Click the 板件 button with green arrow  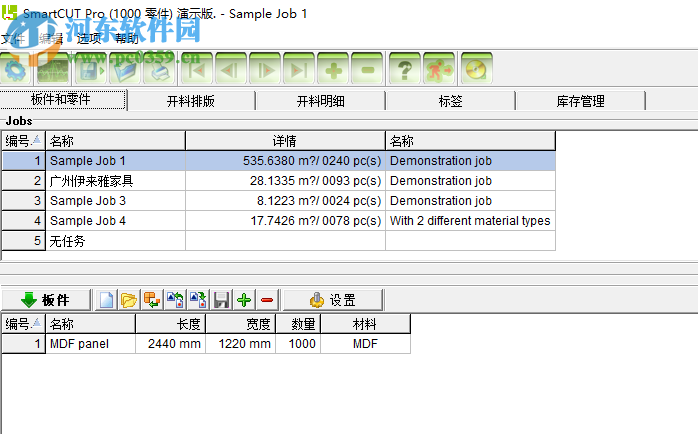tap(46, 300)
